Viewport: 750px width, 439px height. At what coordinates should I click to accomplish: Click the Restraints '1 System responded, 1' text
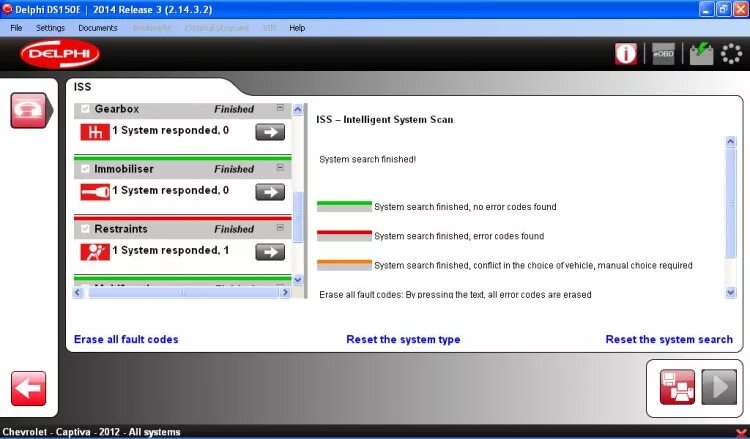click(x=170, y=250)
